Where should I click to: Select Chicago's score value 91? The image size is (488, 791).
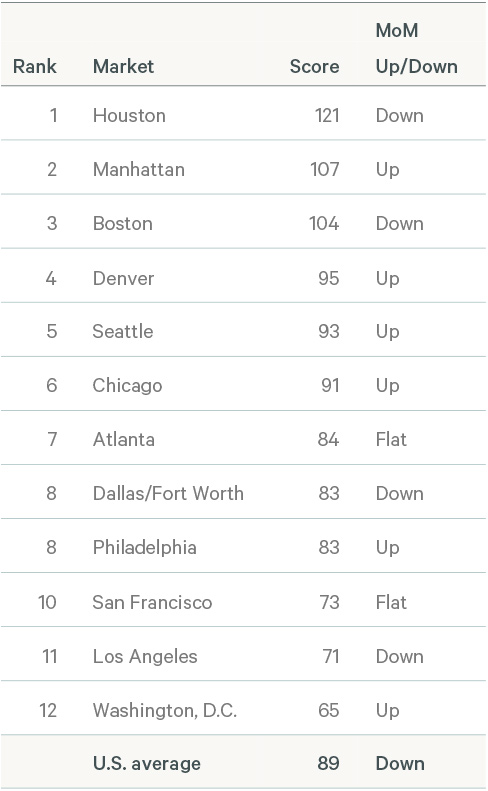click(x=330, y=385)
